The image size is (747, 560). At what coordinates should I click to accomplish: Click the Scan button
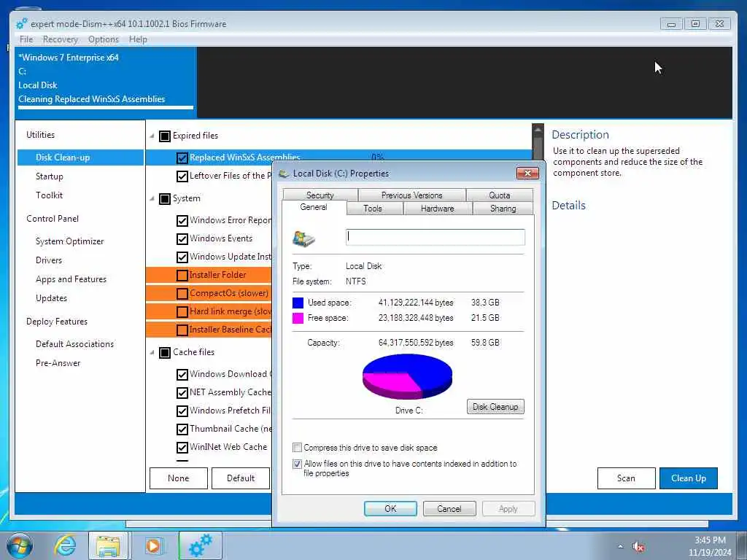(626, 478)
